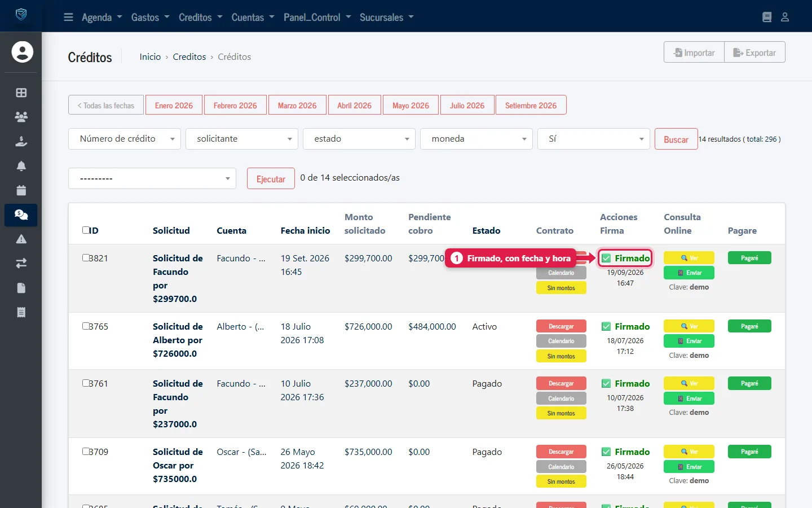
Task: Open the Agenda menu
Action: coord(102,17)
